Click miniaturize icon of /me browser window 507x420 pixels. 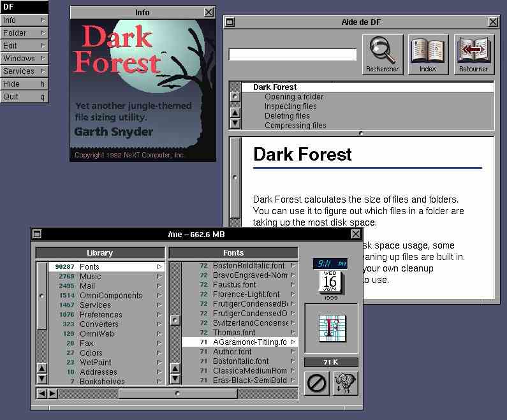37,234
